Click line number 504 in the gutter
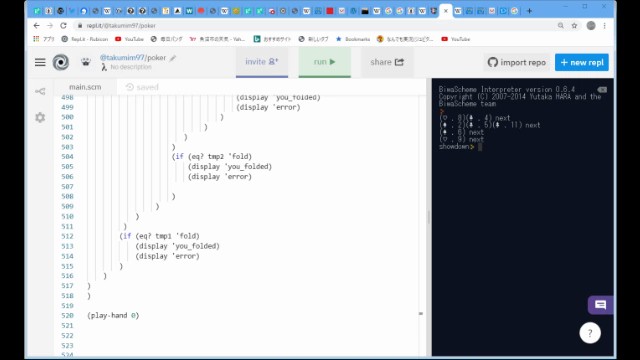The image size is (640, 360). click(x=67, y=157)
